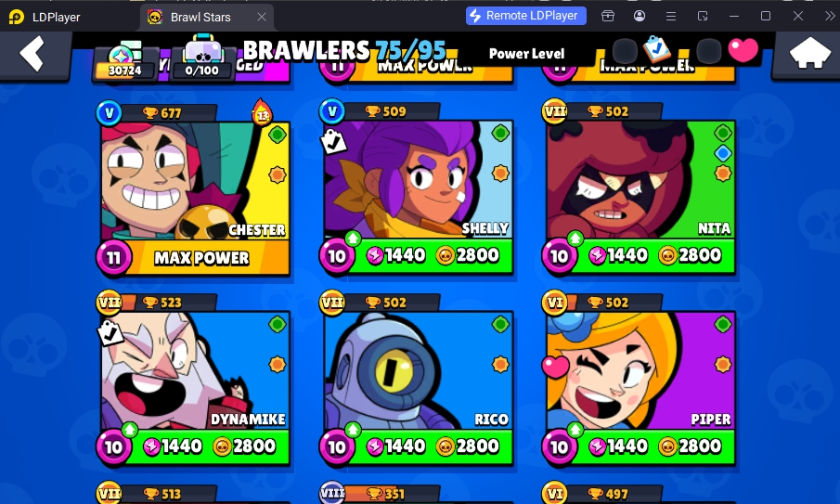
Task: Open the Power Level sort dropdown
Action: (526, 54)
